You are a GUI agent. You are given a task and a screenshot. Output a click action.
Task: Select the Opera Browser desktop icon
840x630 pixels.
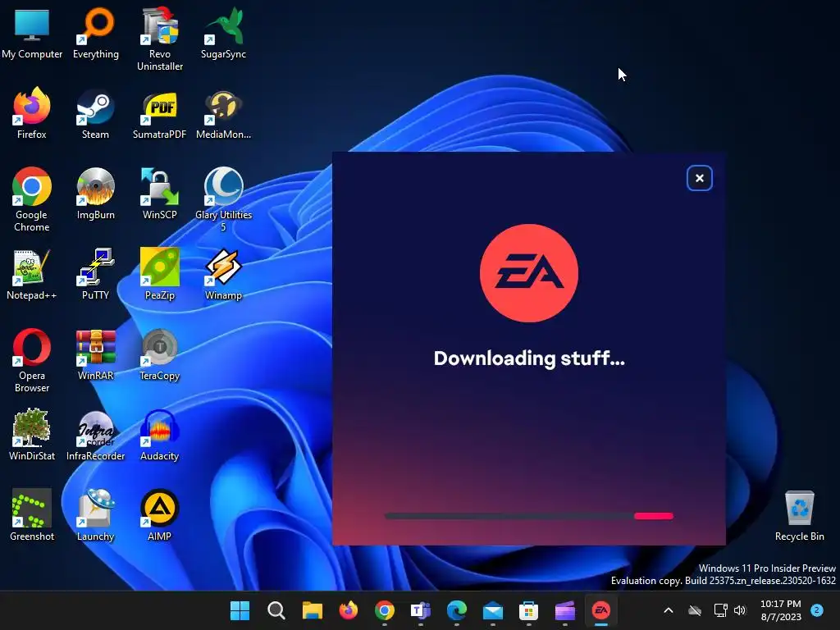(32, 360)
